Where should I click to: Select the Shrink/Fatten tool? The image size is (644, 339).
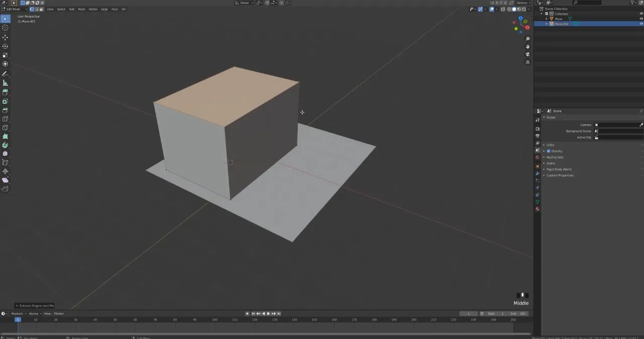pyautogui.click(x=5, y=172)
